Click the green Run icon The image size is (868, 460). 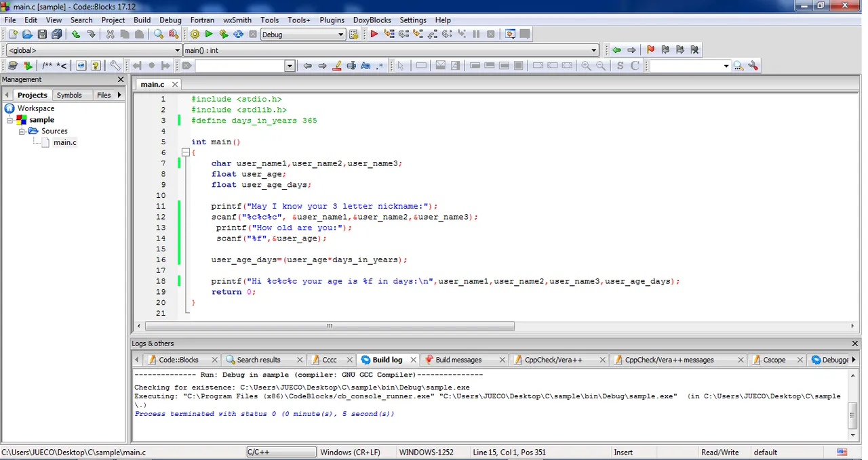208,34
